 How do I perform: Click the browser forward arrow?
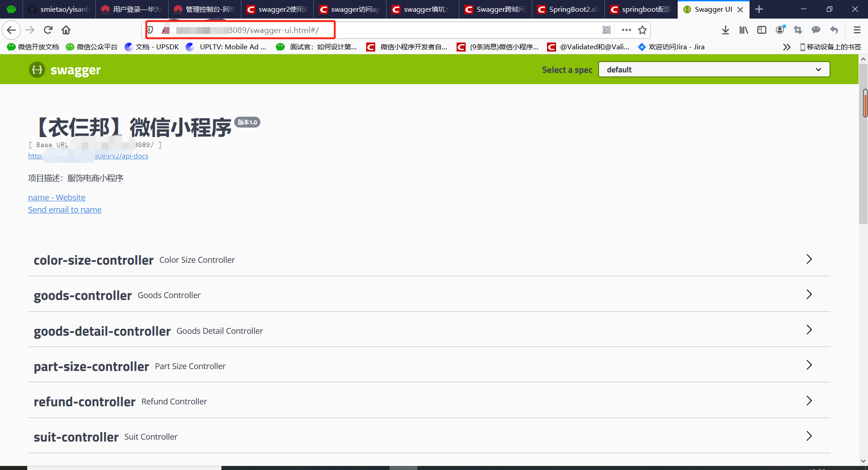click(x=30, y=30)
